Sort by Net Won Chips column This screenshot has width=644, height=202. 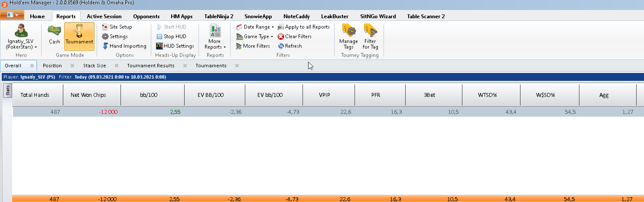(x=92, y=95)
